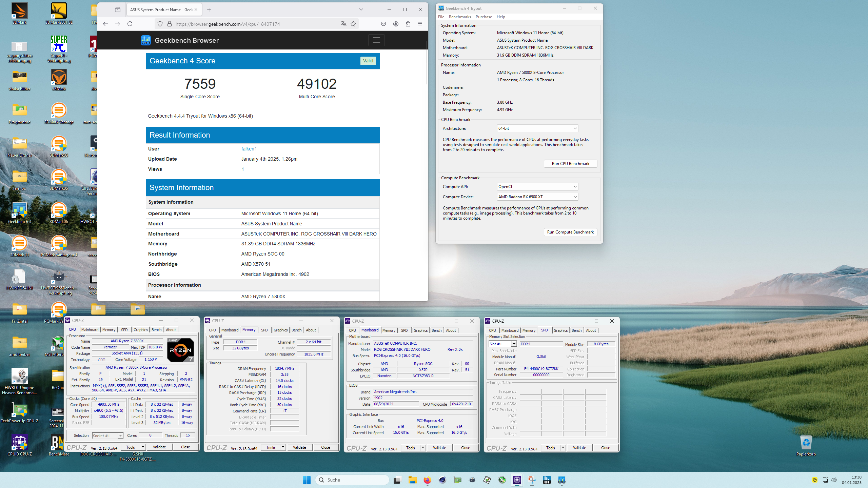This screenshot has height=488, width=868.
Task: Switch to Graphics tab in SPD CPU-Z window
Action: (x=560, y=330)
